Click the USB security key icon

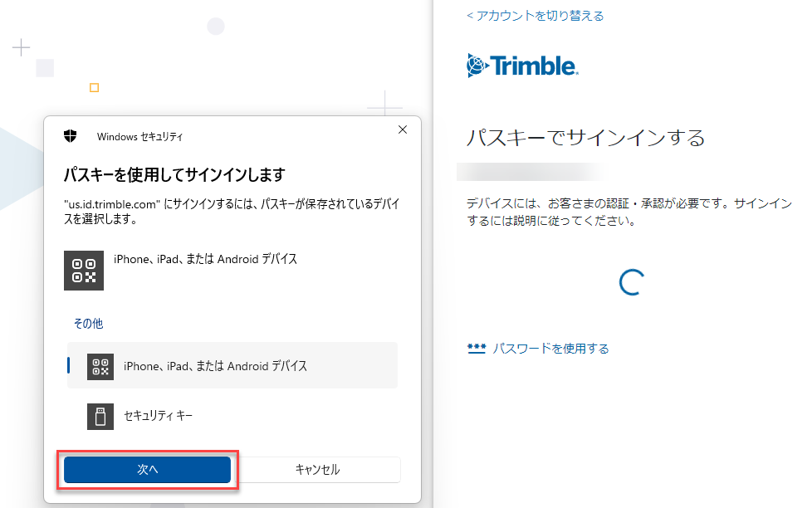point(100,417)
